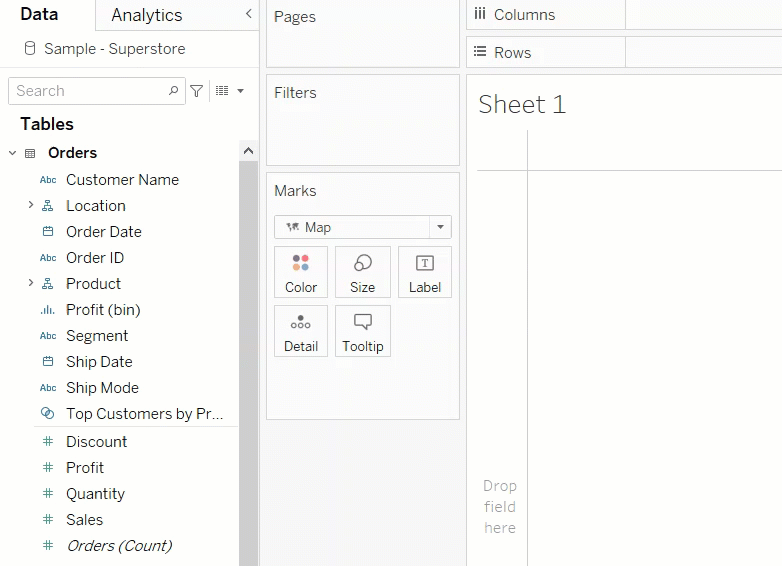Select the Profit measure field
This screenshot has height=566, width=782.
[85, 467]
